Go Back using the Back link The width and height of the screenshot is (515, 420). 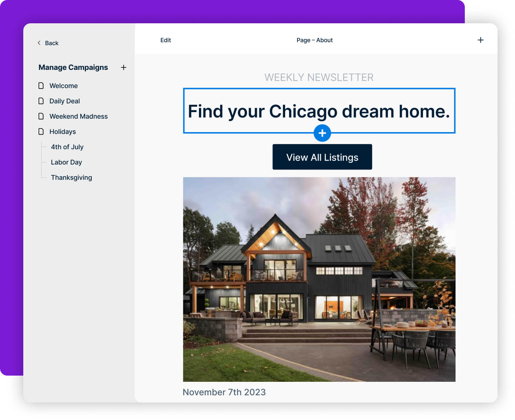pos(52,43)
